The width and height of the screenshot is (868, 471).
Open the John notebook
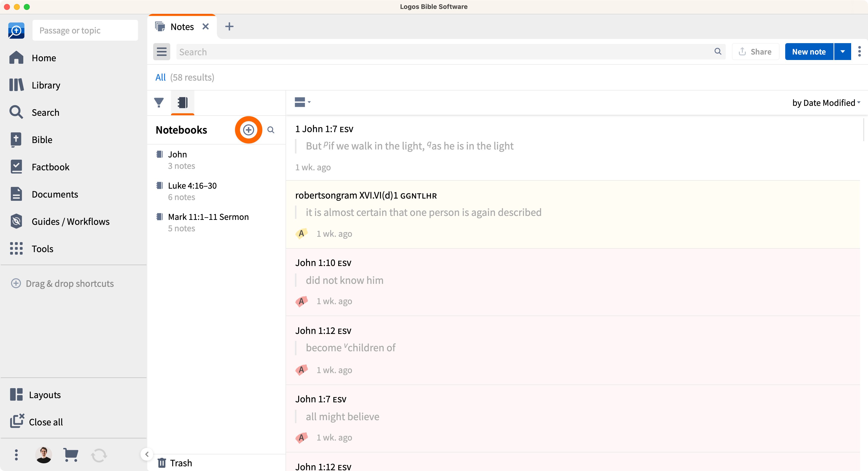point(216,160)
